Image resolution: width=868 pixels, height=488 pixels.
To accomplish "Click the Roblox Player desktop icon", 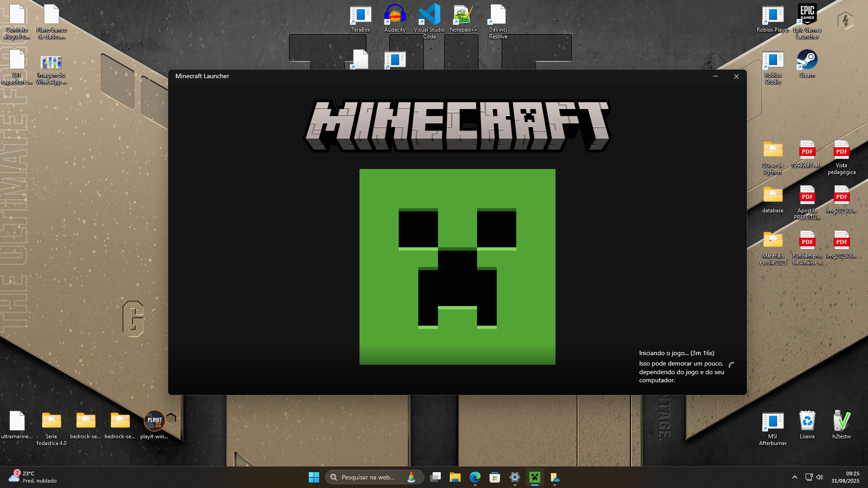I will pyautogui.click(x=773, y=19).
